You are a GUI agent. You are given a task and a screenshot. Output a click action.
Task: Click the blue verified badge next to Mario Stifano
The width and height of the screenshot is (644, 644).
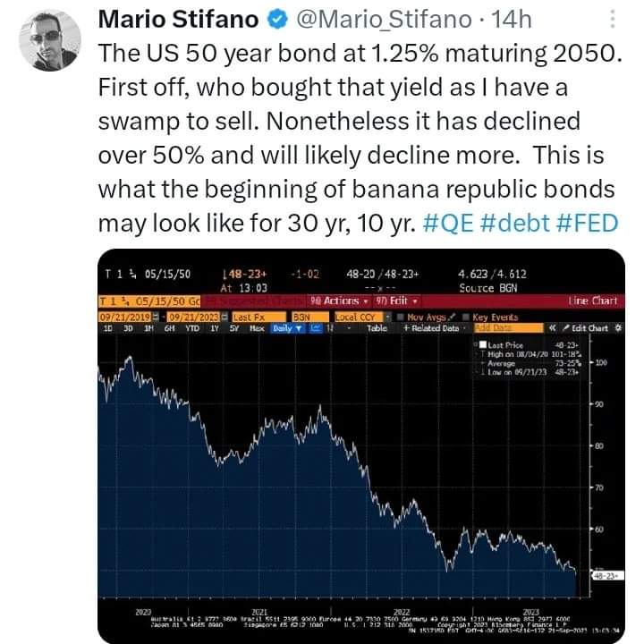click(278, 20)
